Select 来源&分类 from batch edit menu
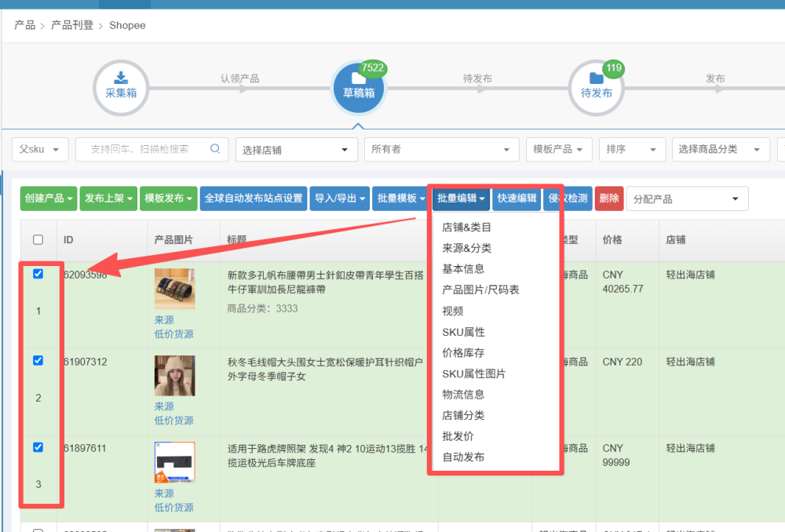 coord(466,248)
